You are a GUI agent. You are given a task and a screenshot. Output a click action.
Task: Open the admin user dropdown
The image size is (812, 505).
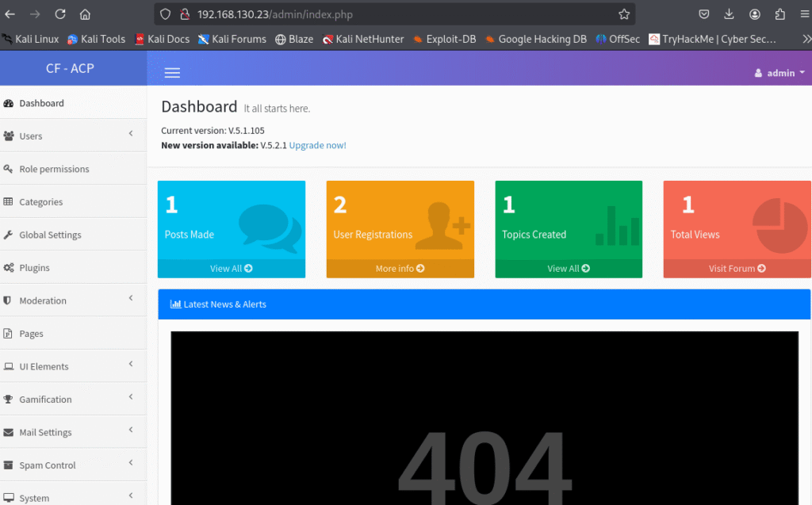tap(779, 73)
